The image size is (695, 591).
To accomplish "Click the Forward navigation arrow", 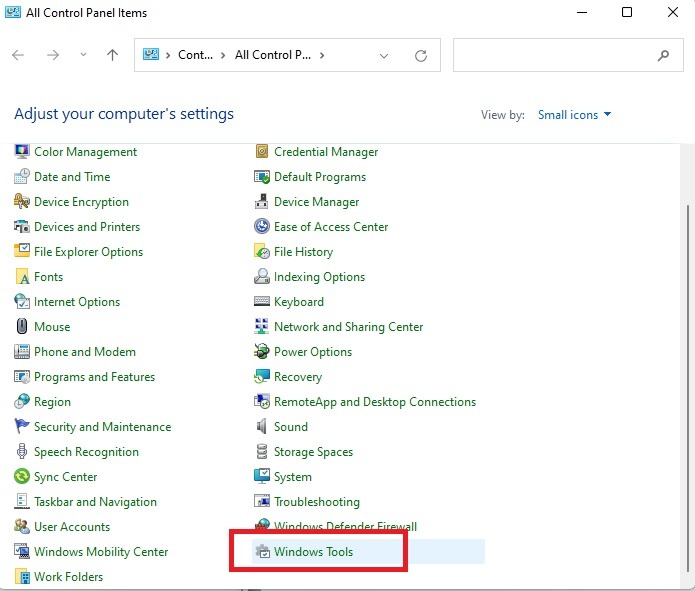I will pyautogui.click(x=53, y=55).
